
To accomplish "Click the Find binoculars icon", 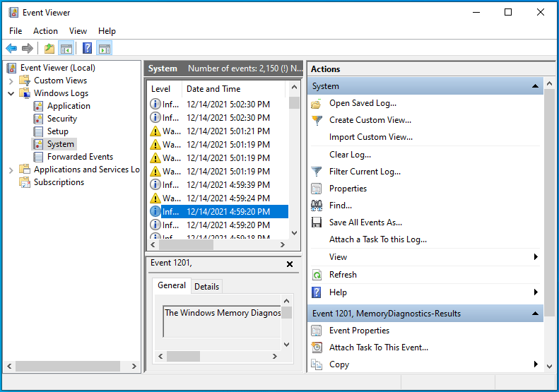I will (x=317, y=206).
